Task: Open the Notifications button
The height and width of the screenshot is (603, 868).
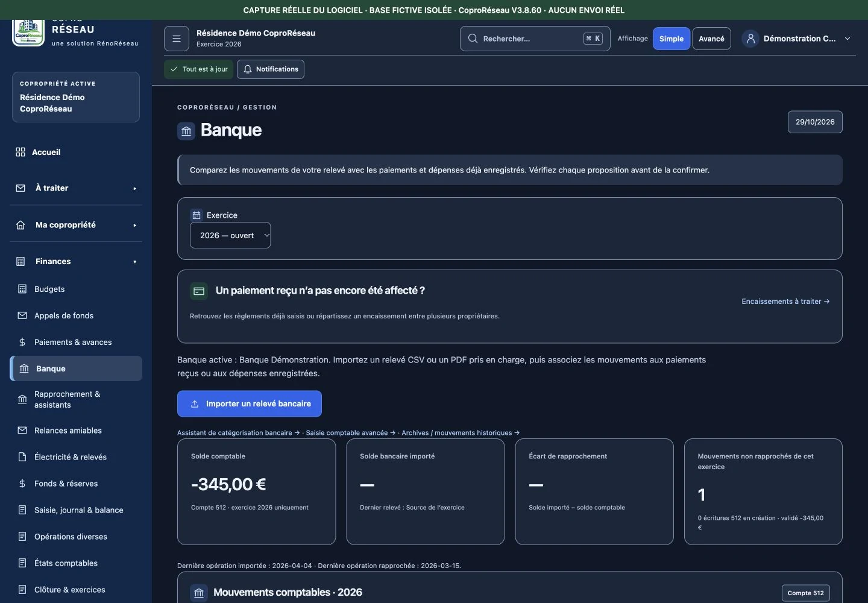Action: (271, 69)
